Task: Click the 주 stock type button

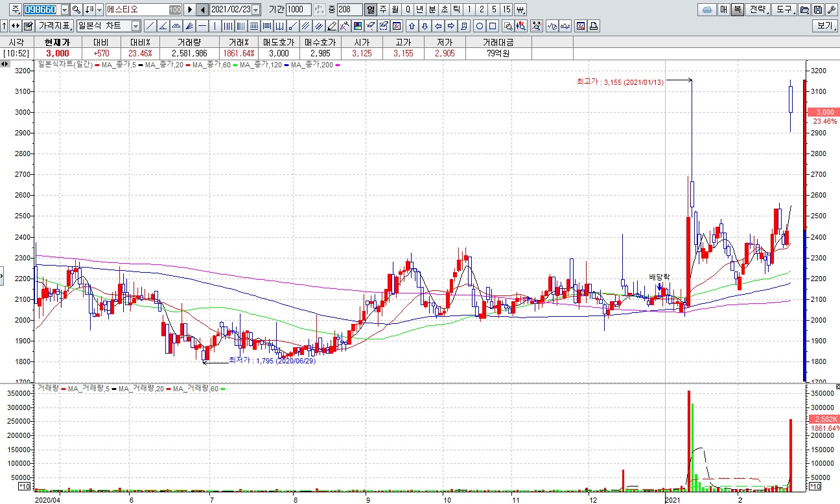Action: [x=16, y=10]
